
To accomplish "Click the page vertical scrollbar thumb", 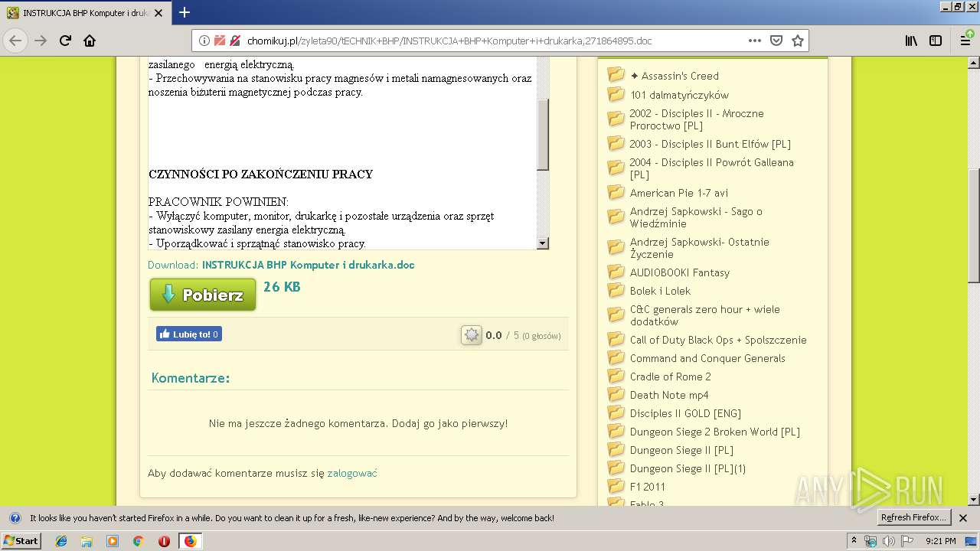I will pos(974,227).
